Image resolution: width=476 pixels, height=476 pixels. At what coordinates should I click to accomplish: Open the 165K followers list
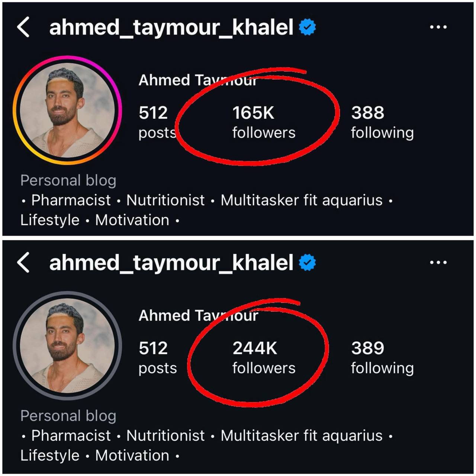point(263,122)
